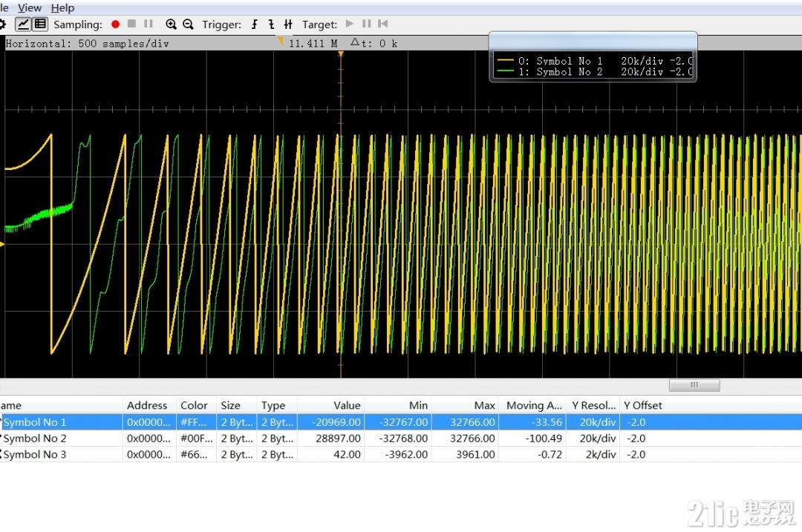Switch to the table list view icon

click(x=40, y=24)
